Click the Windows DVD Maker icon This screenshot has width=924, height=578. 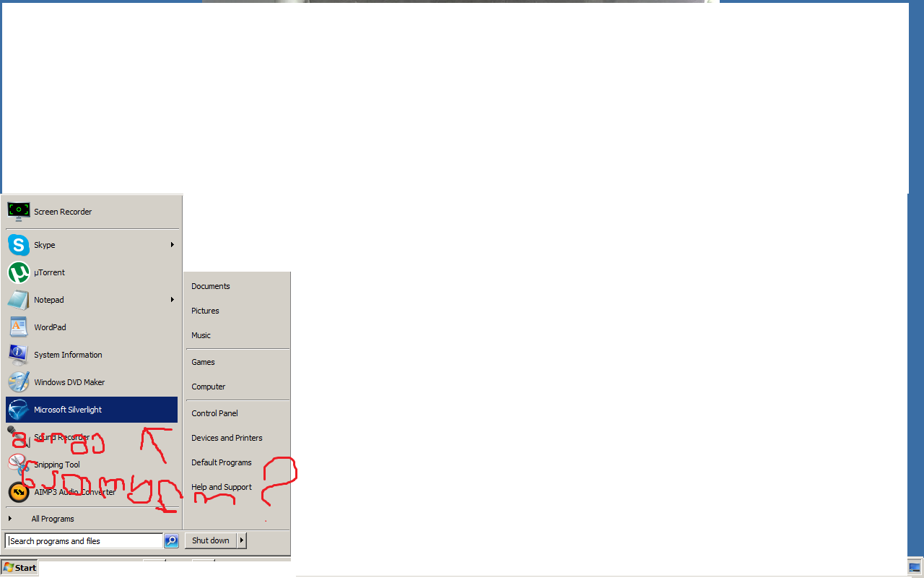19,382
